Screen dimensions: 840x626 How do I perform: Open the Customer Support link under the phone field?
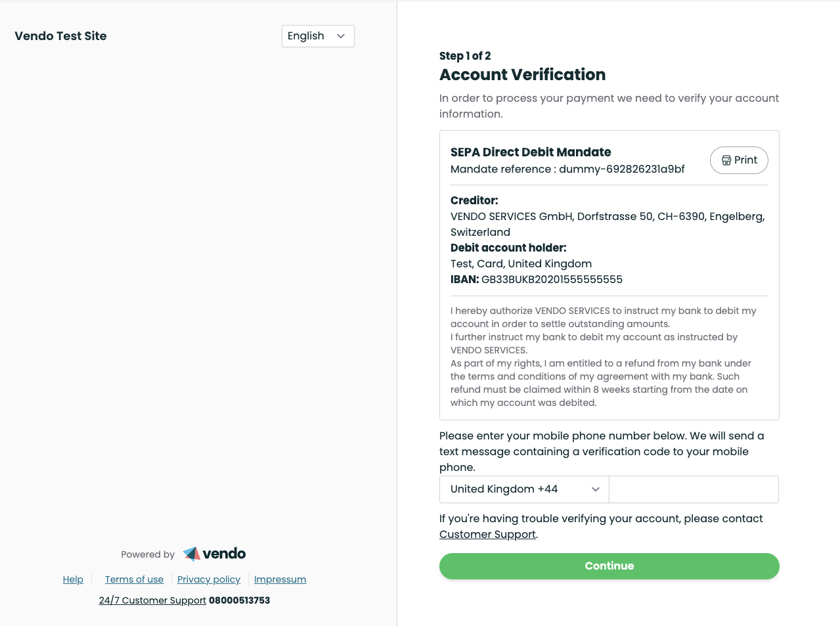click(x=487, y=534)
